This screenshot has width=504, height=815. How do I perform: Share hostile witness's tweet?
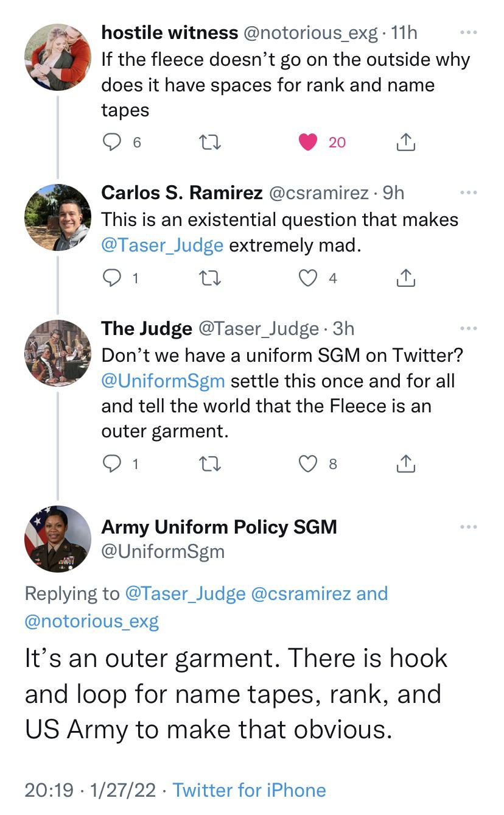[x=405, y=141]
